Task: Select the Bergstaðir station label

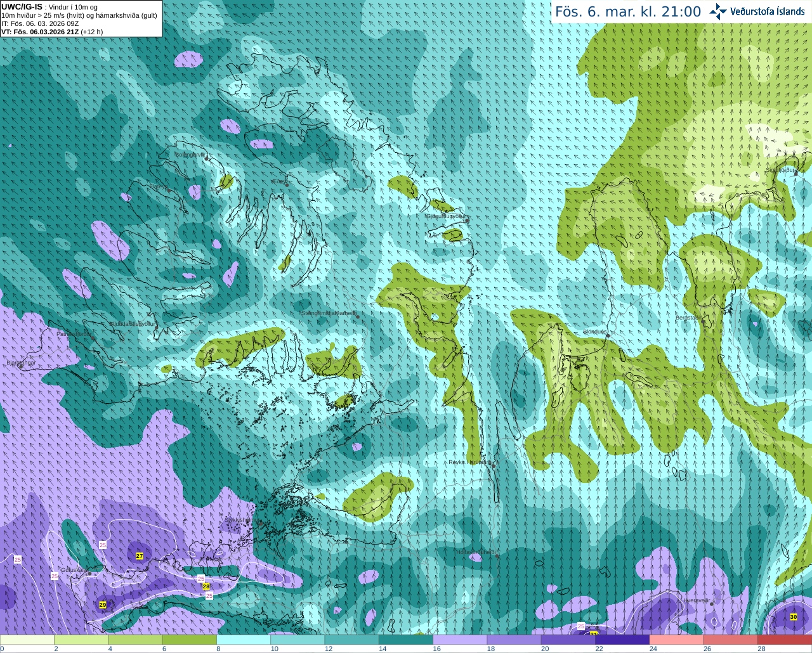Action: tap(688, 318)
